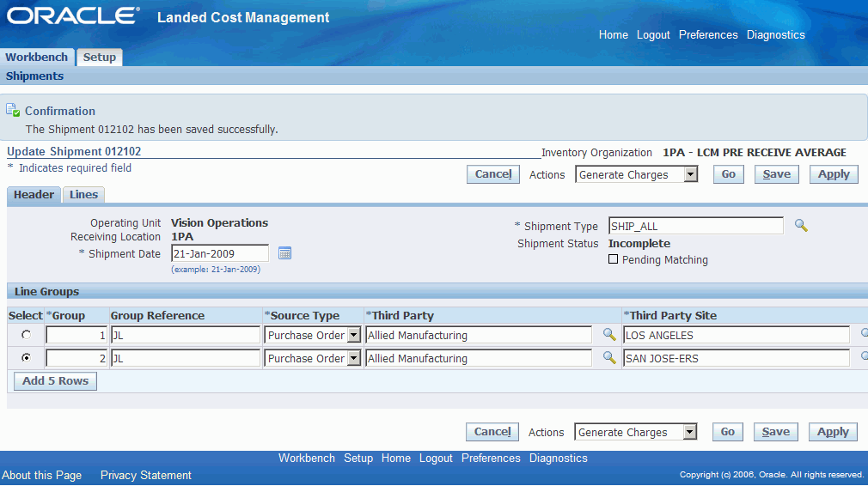Image resolution: width=868 pixels, height=486 pixels.
Task: Click the footer Workbench link
Action: [307, 459]
